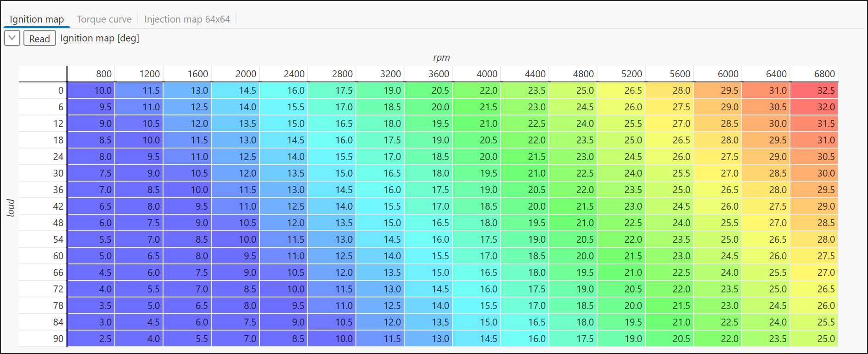Select the load 78 row header
868x354 pixels.
43,306
